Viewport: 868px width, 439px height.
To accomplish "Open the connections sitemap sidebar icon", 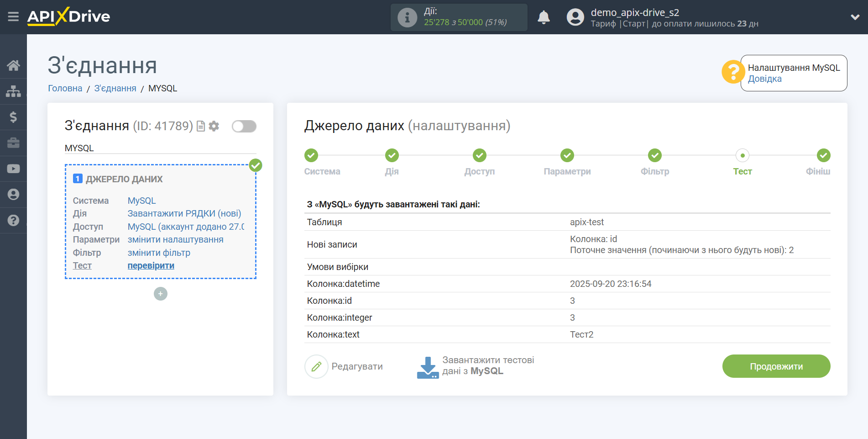I will tap(13, 91).
